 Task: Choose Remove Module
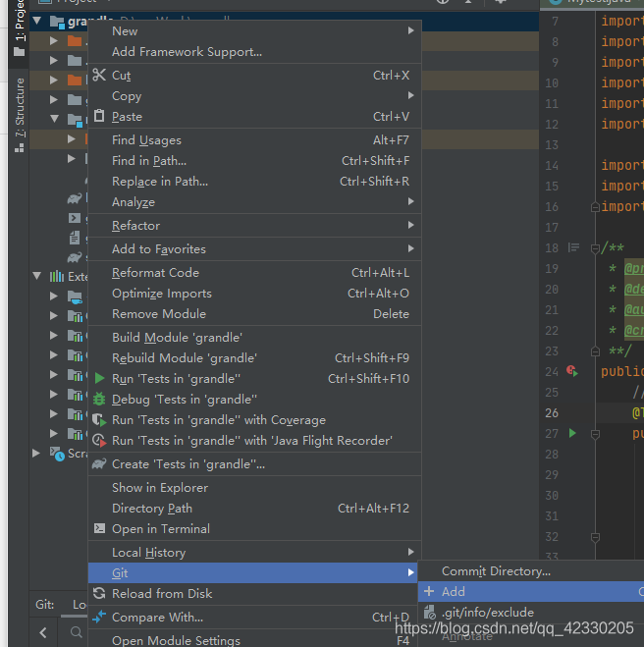(x=254, y=314)
